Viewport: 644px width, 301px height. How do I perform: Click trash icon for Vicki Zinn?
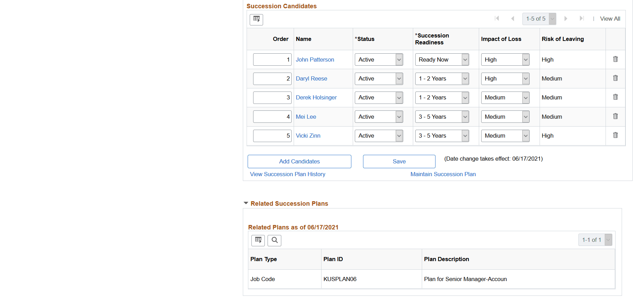click(615, 135)
